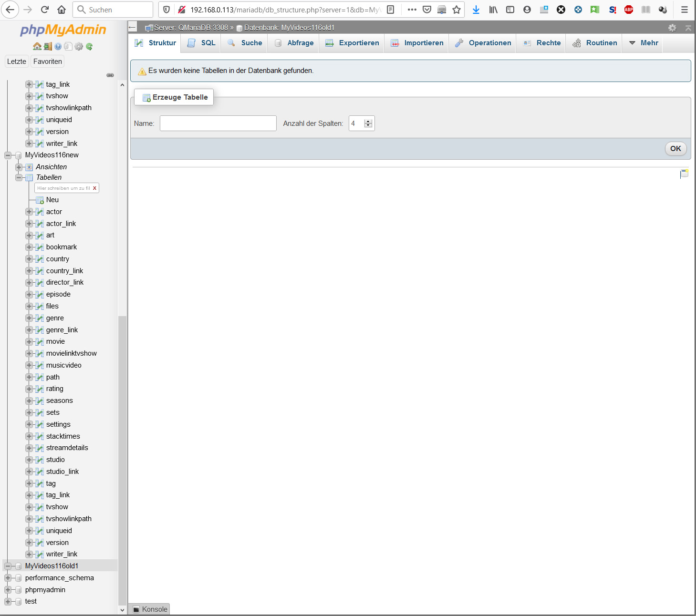Open navigation panel settings gear icon
The width and height of the screenshot is (696, 616).
point(79,46)
